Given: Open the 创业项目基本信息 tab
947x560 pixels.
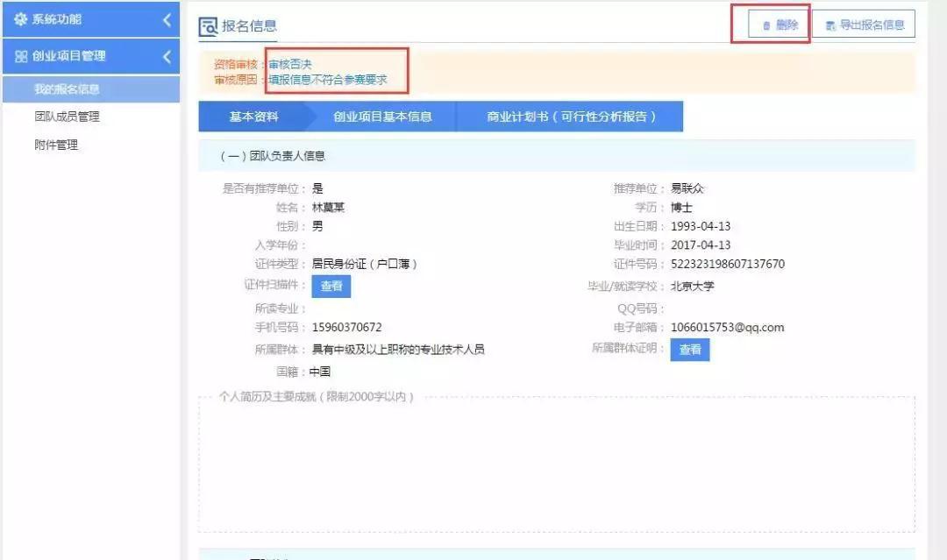Looking at the screenshot, I should click(383, 115).
